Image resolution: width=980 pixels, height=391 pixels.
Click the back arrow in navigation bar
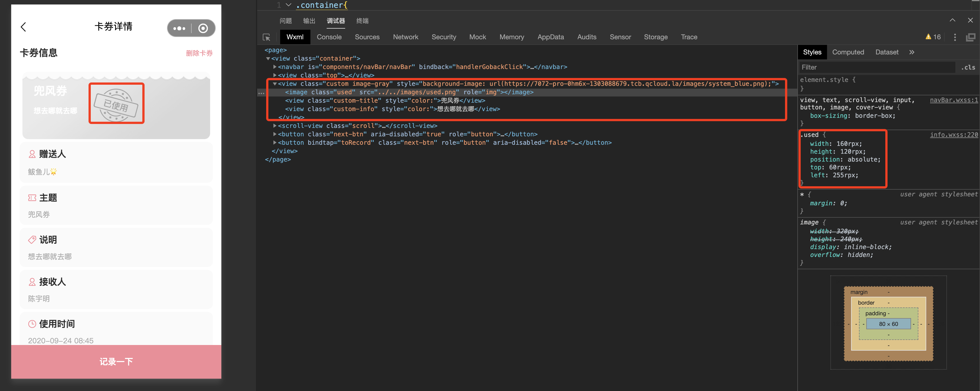[24, 27]
